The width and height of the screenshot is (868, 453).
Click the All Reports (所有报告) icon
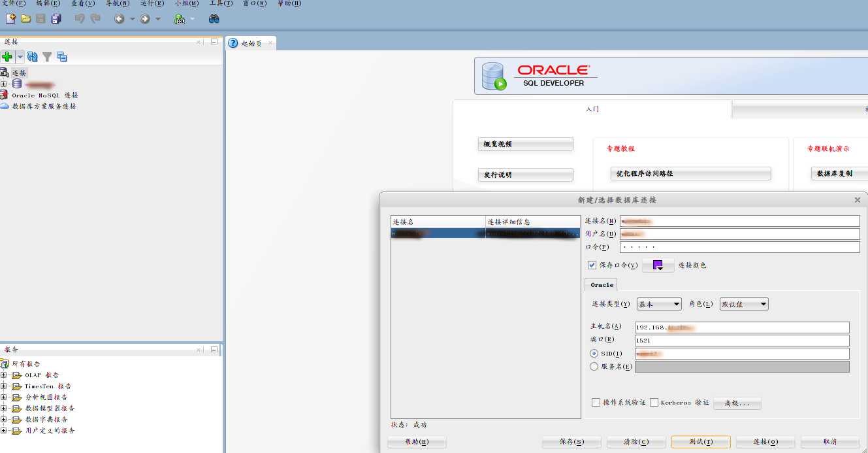click(x=5, y=363)
